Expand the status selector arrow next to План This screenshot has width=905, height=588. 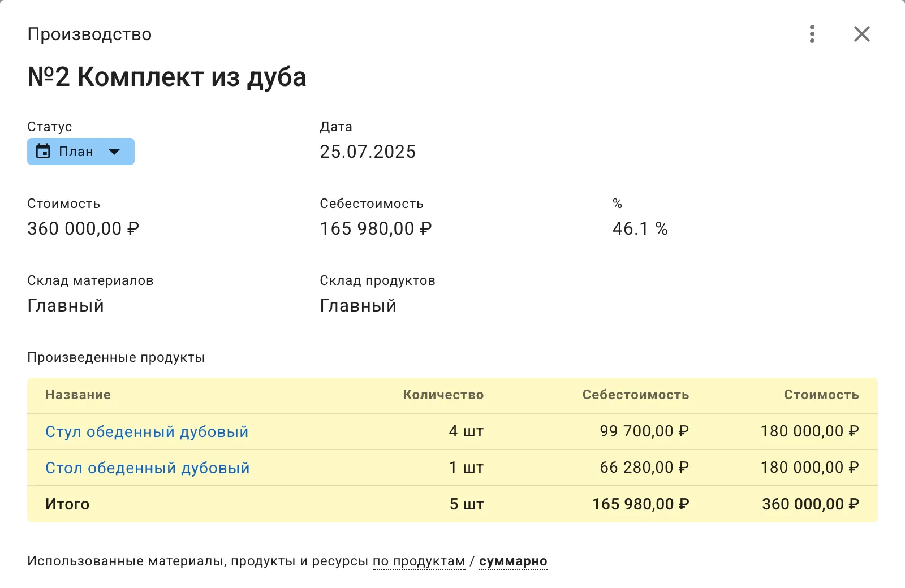(115, 151)
